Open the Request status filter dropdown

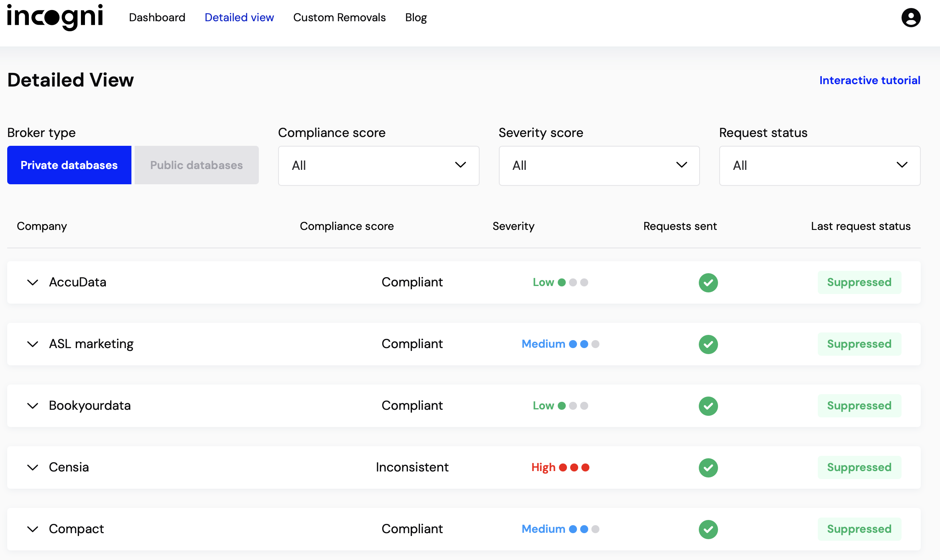819,165
